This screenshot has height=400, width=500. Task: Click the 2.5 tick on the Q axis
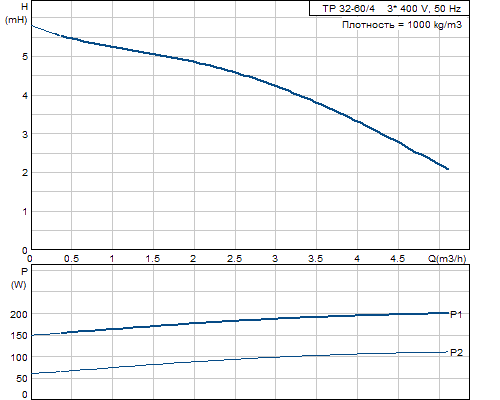pyautogui.click(x=234, y=259)
